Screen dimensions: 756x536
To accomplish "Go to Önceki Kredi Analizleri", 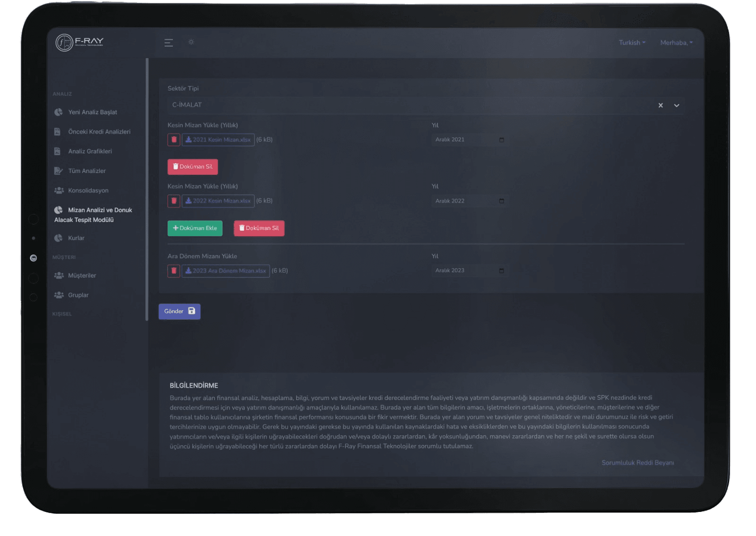I will pyautogui.click(x=99, y=132).
